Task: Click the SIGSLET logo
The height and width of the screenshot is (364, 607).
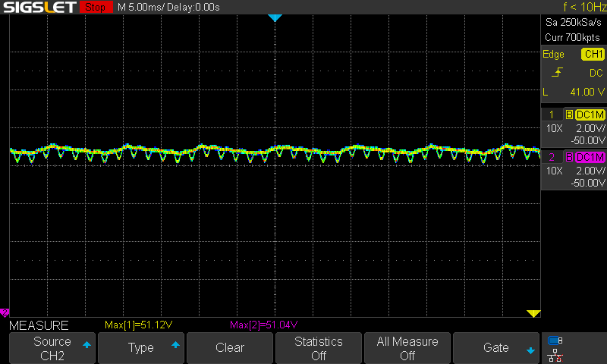Action: click(x=39, y=7)
